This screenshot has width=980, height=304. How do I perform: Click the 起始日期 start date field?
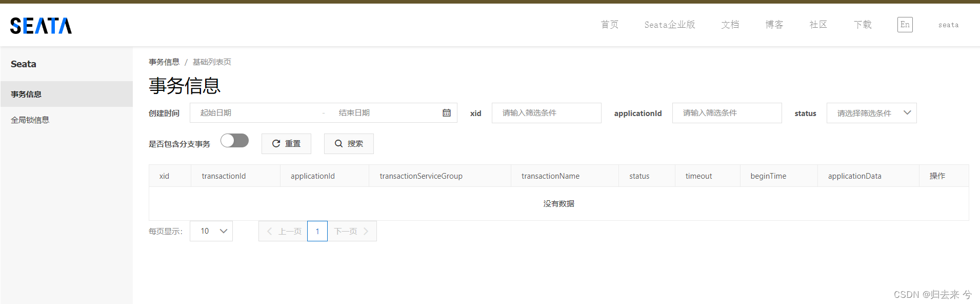point(256,112)
